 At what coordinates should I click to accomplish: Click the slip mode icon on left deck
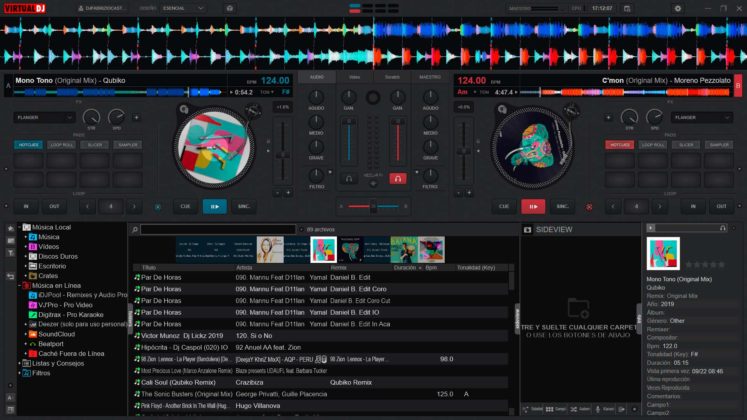[x=184, y=110]
